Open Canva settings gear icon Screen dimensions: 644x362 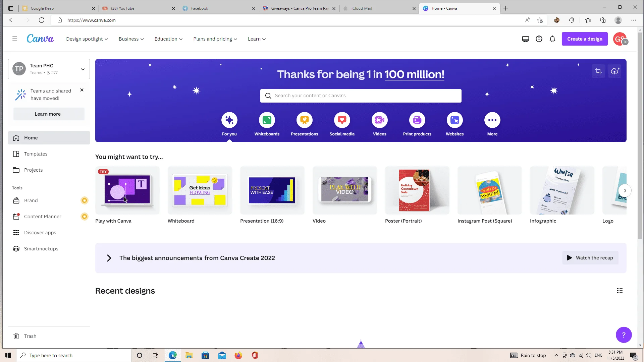pos(539,39)
